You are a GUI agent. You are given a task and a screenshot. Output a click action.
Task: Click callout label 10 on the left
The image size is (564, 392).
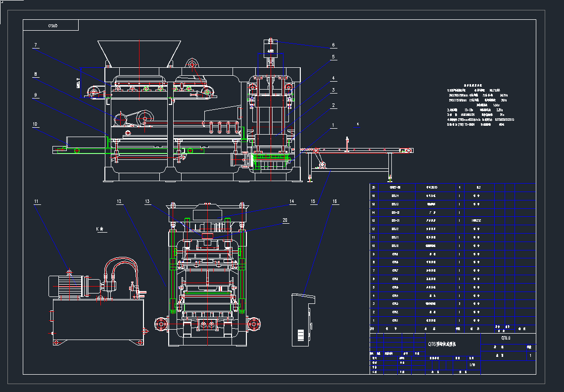[x=36, y=124]
